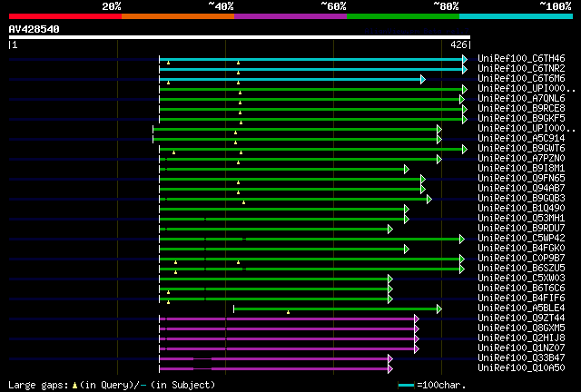Open the UniRef100_C5WP42 hit label

(521, 239)
